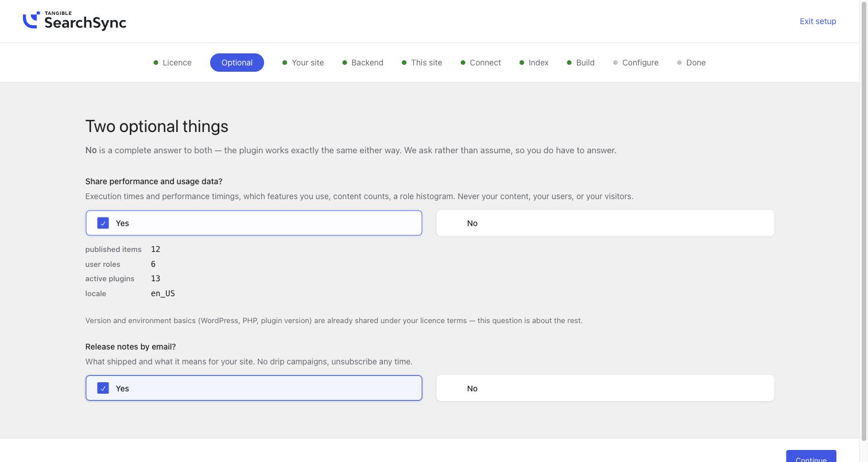Image resolution: width=868 pixels, height=462 pixels.
Task: Untick the usage data Yes checkmark
Action: [103, 223]
